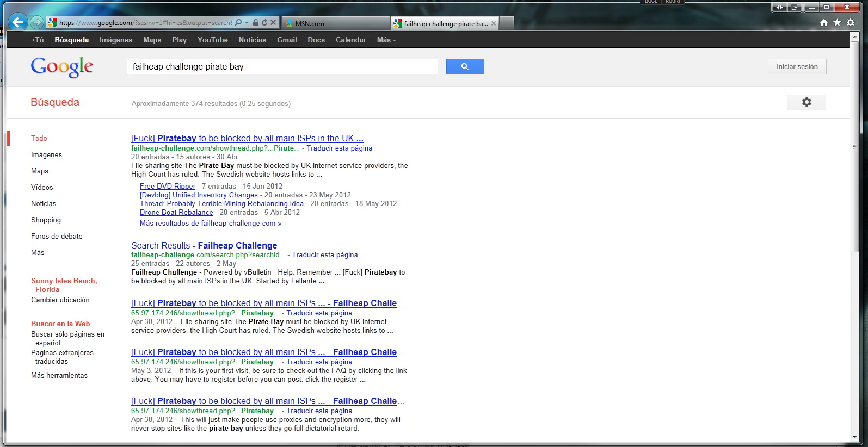
Task: Open the result about proxies and encryption
Action: [268, 401]
